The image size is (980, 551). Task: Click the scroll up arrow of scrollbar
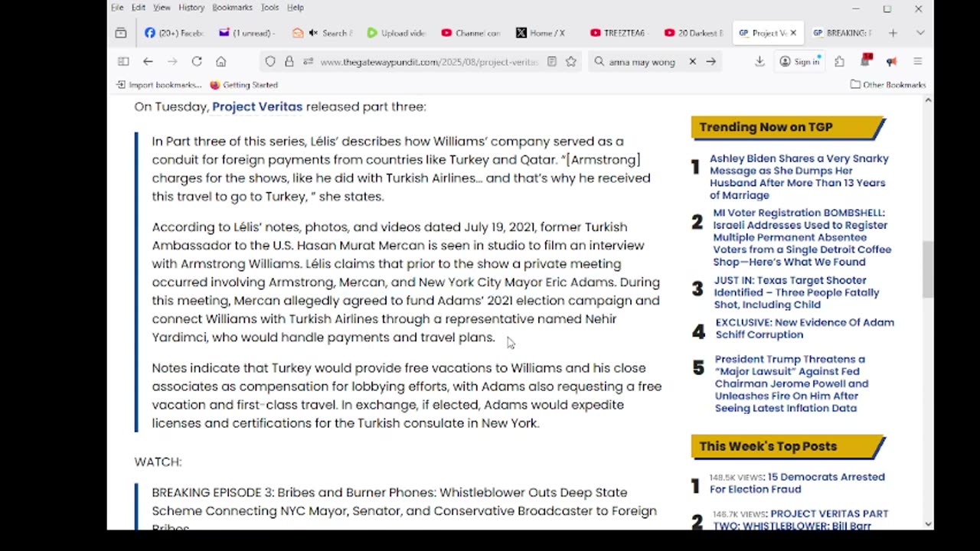pyautogui.click(x=928, y=100)
